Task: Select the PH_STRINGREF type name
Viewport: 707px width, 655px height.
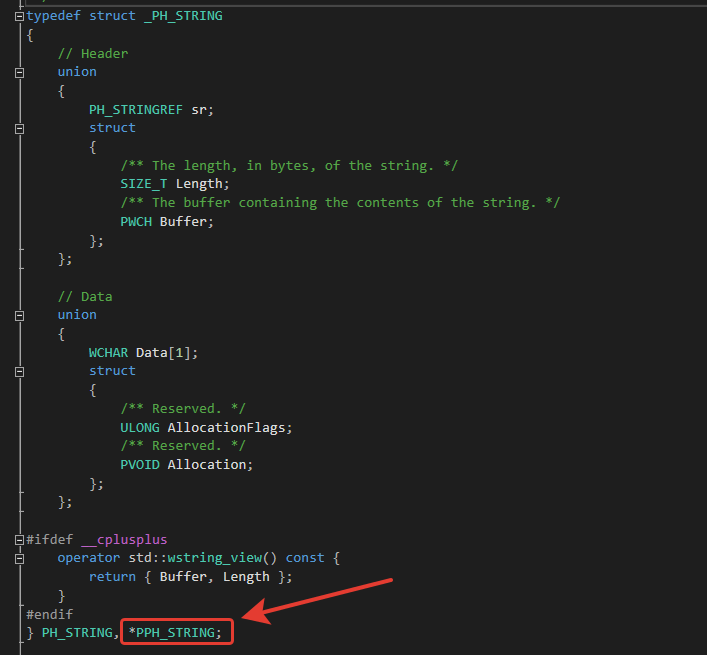Action: [136, 110]
